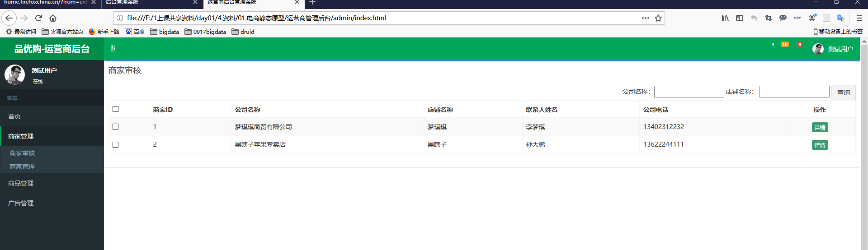The width and height of the screenshot is (868, 250).
Task: Open 移动设备上的书签 folder
Action: [838, 32]
